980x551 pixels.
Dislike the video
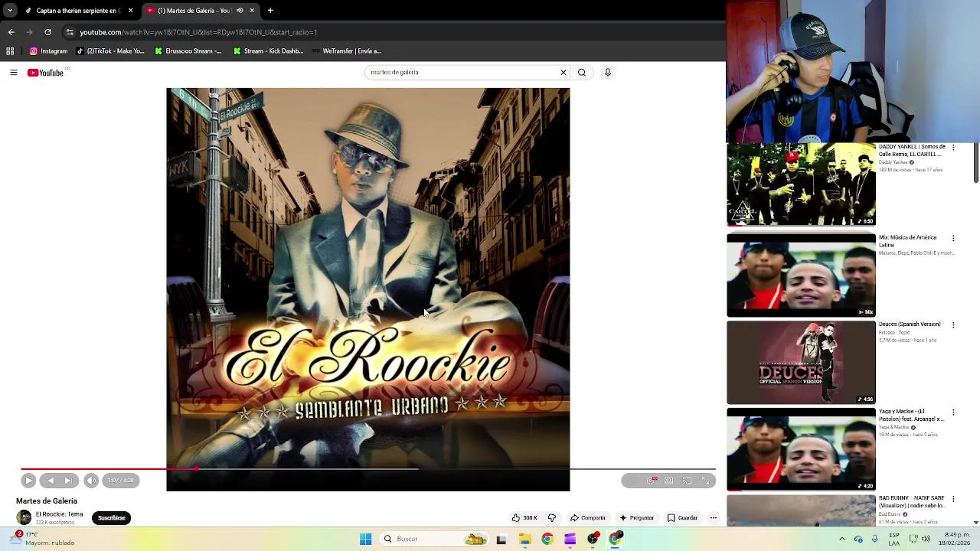click(x=551, y=518)
